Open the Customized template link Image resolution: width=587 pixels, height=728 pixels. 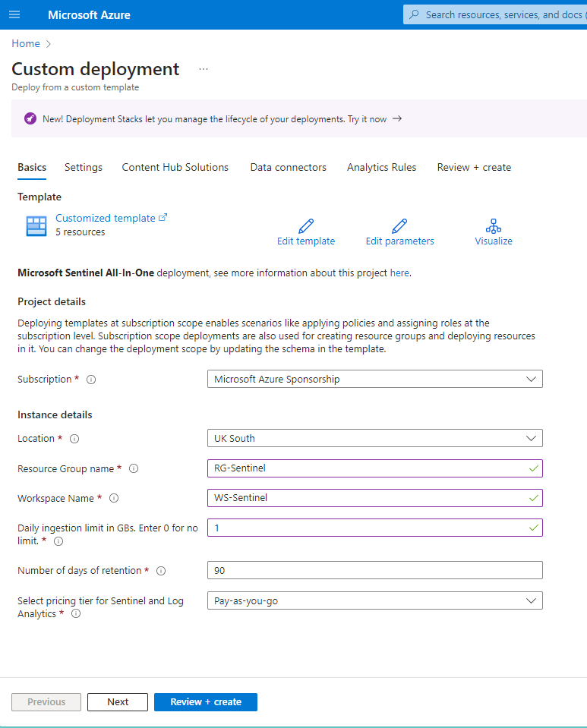pyautogui.click(x=111, y=218)
